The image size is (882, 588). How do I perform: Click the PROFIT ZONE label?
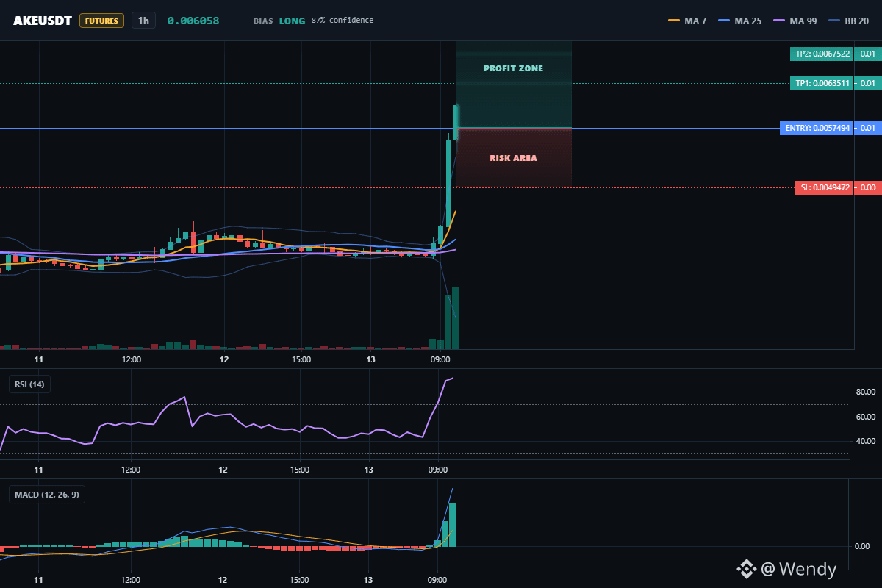pos(513,68)
